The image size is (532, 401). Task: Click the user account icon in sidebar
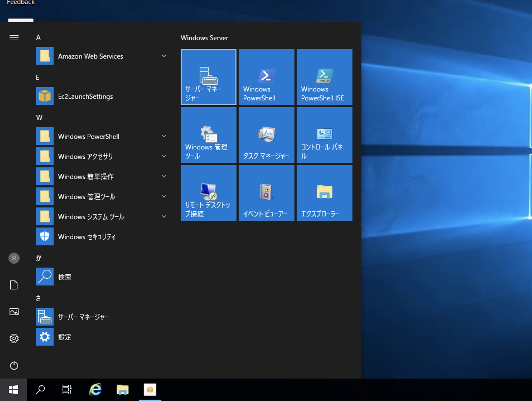14,258
